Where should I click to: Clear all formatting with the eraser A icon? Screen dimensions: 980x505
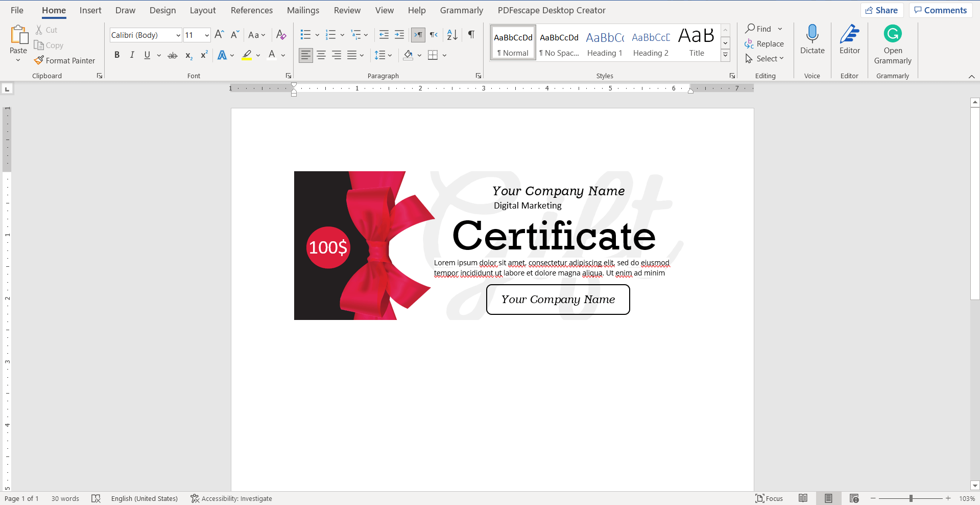tap(281, 35)
